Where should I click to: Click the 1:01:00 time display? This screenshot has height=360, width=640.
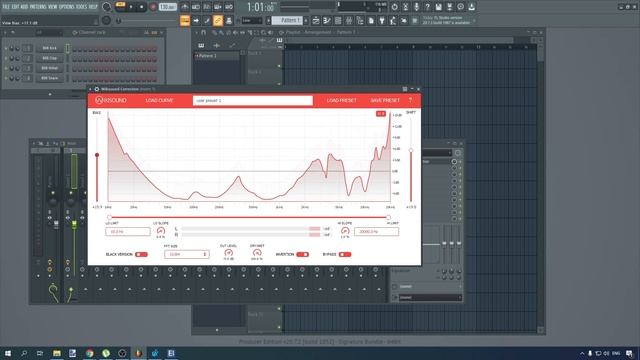(x=260, y=7)
